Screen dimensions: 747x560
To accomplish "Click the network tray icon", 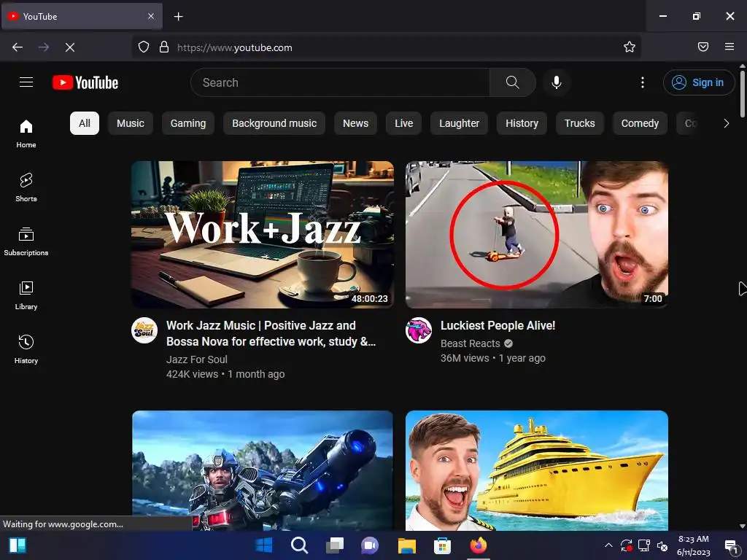I will [x=644, y=545].
